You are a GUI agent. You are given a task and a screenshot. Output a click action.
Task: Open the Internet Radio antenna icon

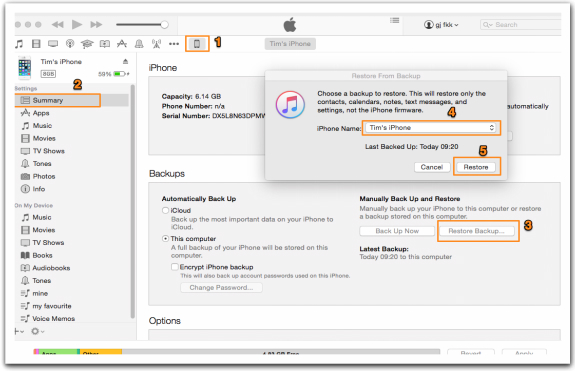[156, 44]
